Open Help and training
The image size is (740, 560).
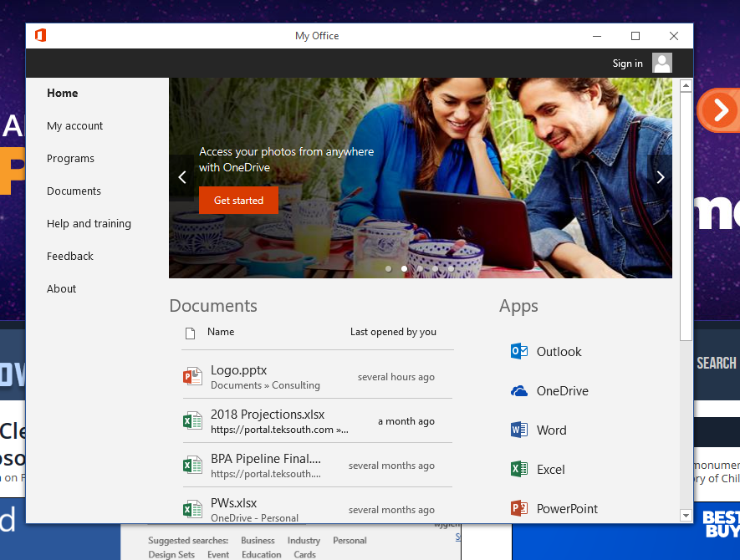click(89, 224)
